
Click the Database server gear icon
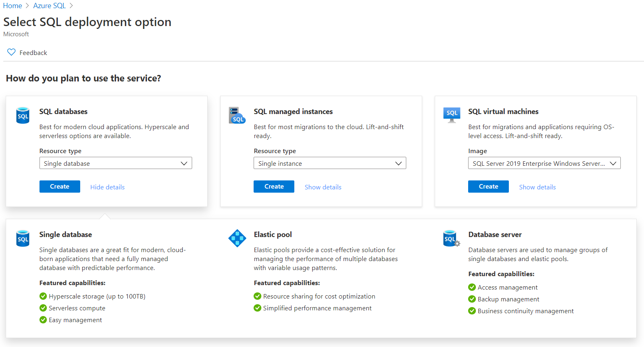click(457, 244)
